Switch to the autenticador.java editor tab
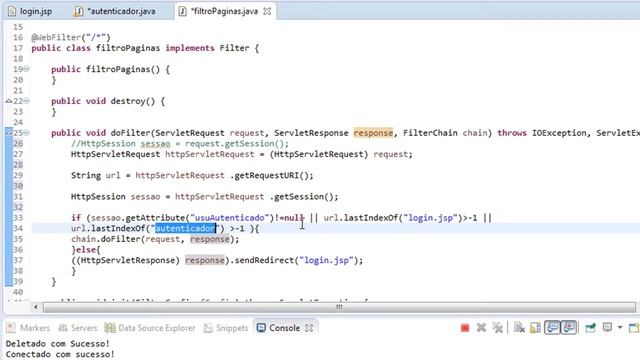Viewport: 640px width, 360px height. point(121,11)
